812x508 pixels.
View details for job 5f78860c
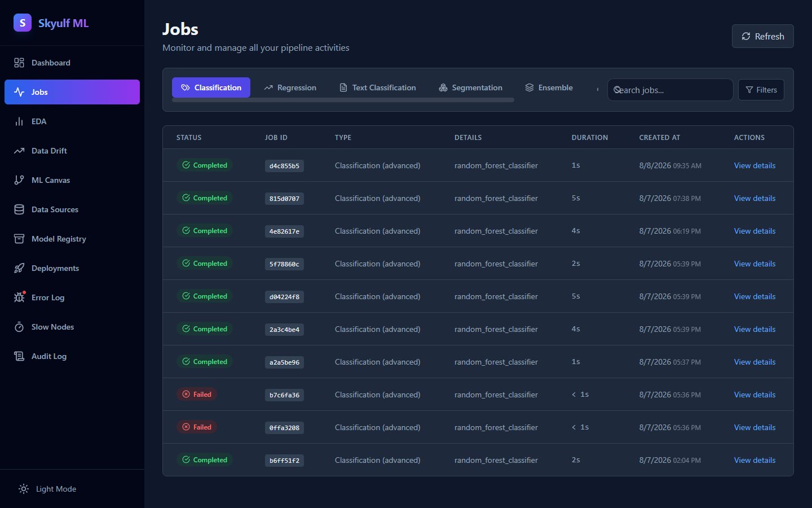click(x=754, y=264)
